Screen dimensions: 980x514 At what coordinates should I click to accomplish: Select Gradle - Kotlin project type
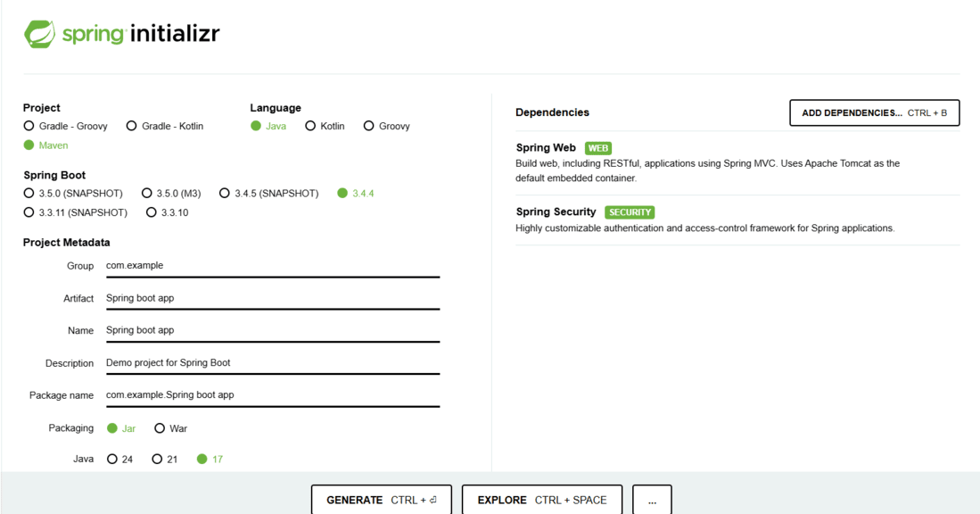[165, 126]
